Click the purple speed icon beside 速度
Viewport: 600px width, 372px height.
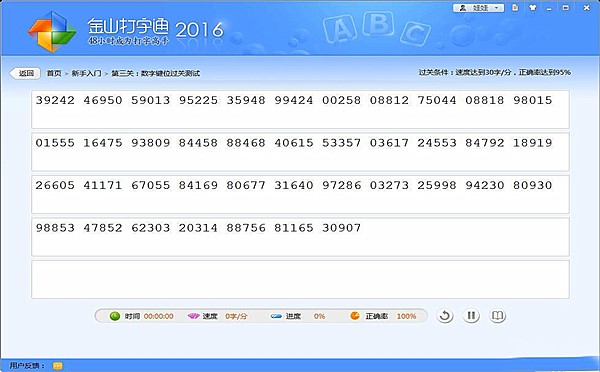pyautogui.click(x=194, y=316)
